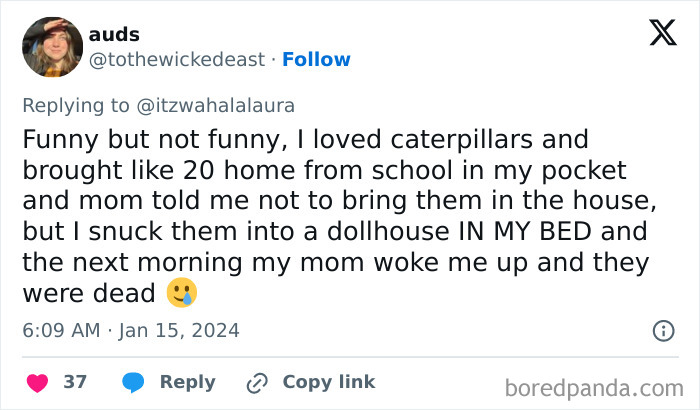Open the @tothewickedeast handle link

pyautogui.click(x=178, y=60)
